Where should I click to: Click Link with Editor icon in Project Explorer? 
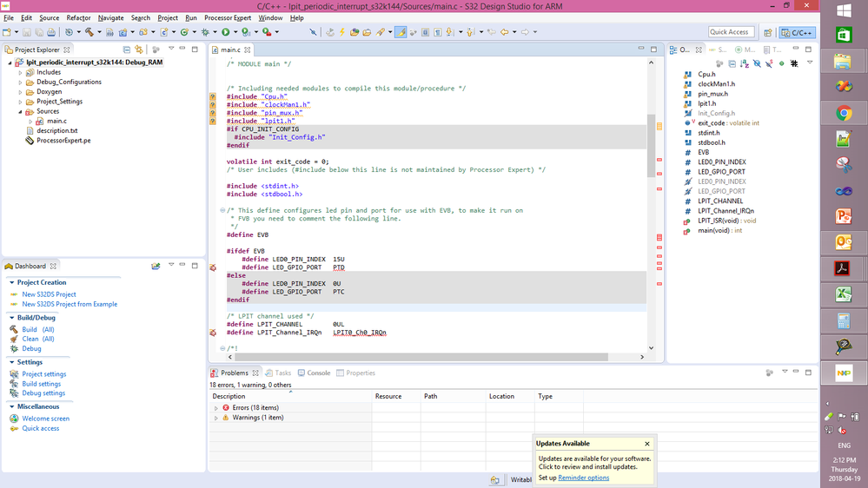pos(139,49)
